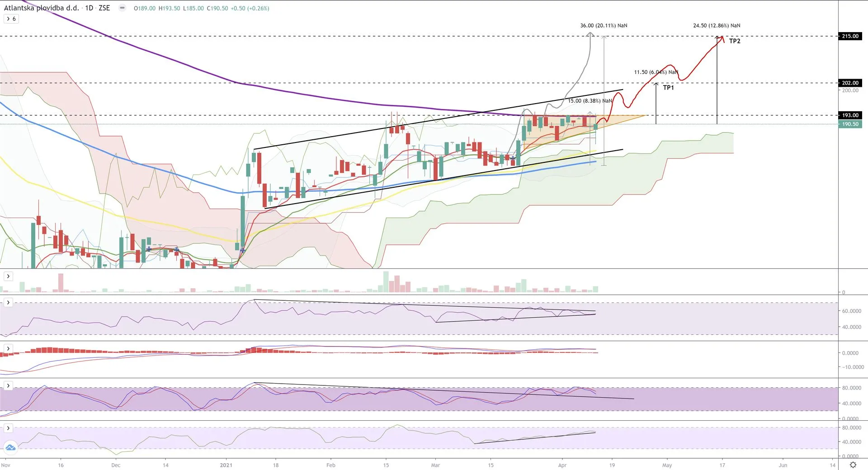Select the 215.00 price label on axis
Screen dimensions: 868x470
coord(850,36)
